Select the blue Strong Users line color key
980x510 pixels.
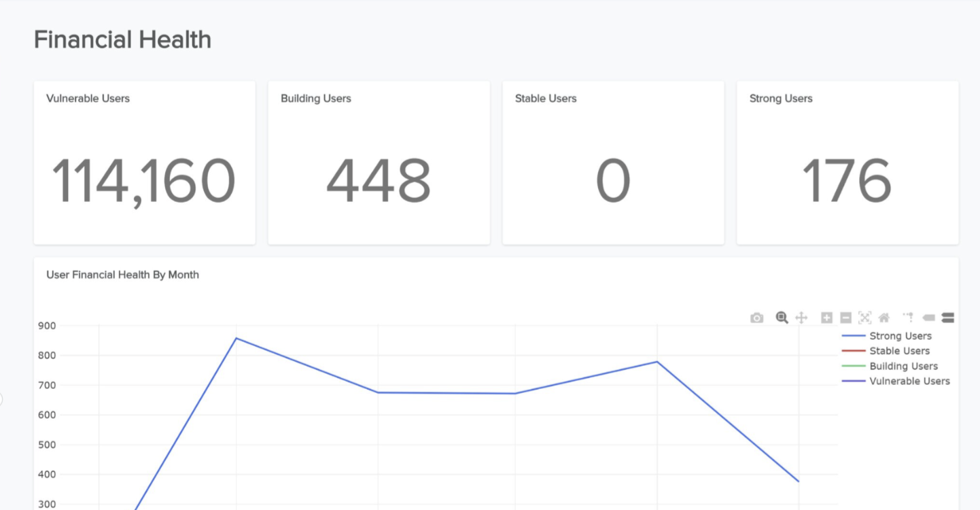point(855,335)
